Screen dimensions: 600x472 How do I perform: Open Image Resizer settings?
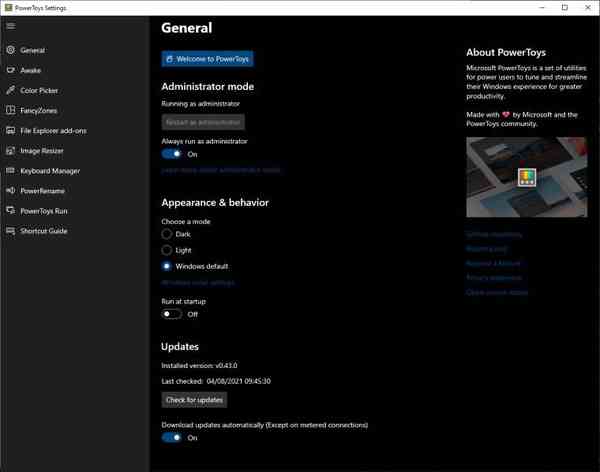42,151
